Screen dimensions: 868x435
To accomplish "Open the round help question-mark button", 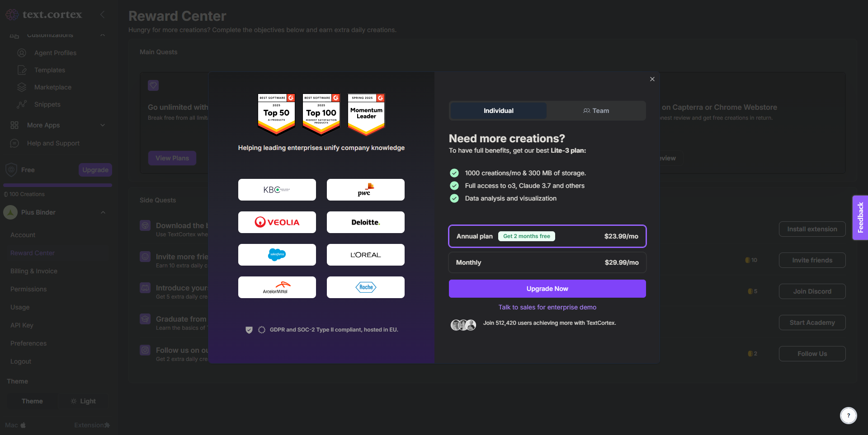I will click(x=848, y=415).
